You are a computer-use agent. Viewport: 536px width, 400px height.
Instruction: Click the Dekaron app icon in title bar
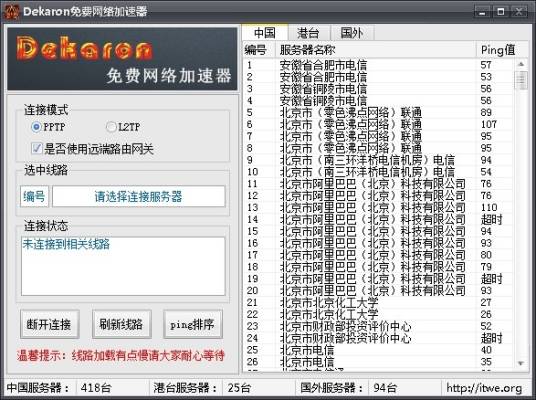point(11,12)
